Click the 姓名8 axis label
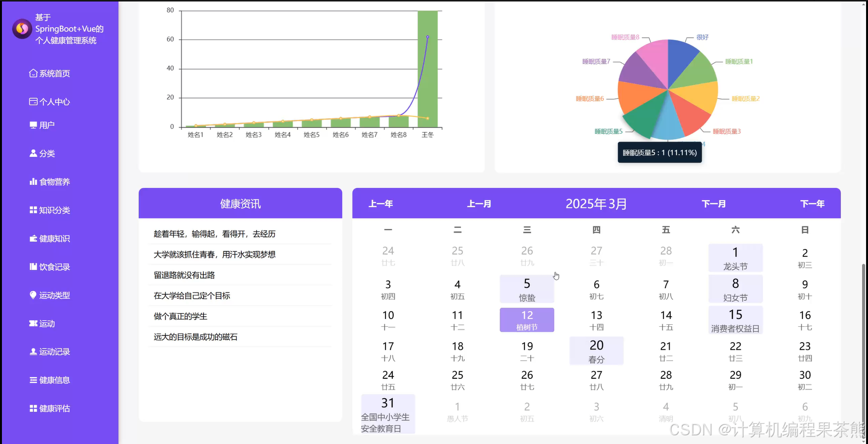The width and height of the screenshot is (868, 444). pyautogui.click(x=399, y=135)
